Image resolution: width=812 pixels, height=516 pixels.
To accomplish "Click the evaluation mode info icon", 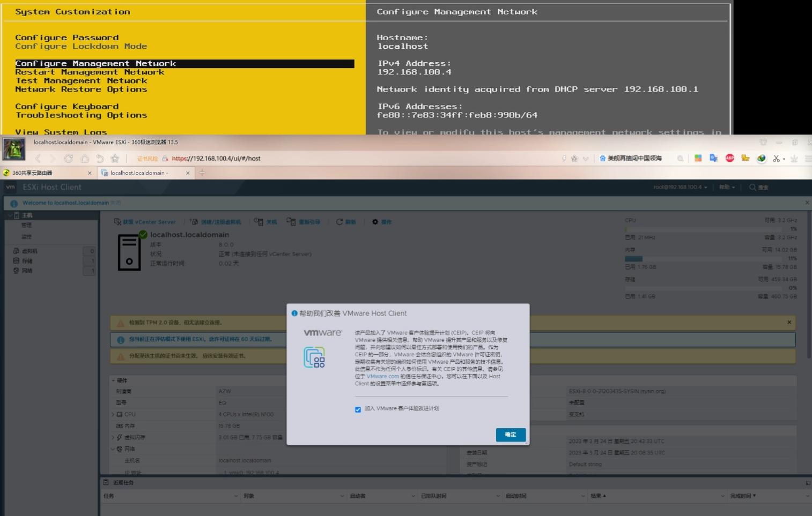I will (121, 340).
